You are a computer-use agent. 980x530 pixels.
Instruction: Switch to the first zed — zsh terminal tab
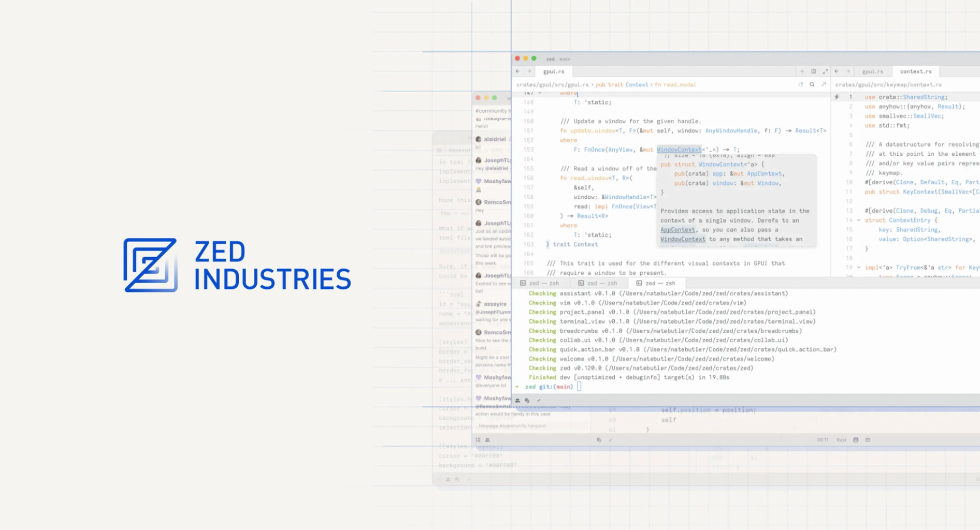pyautogui.click(x=540, y=283)
